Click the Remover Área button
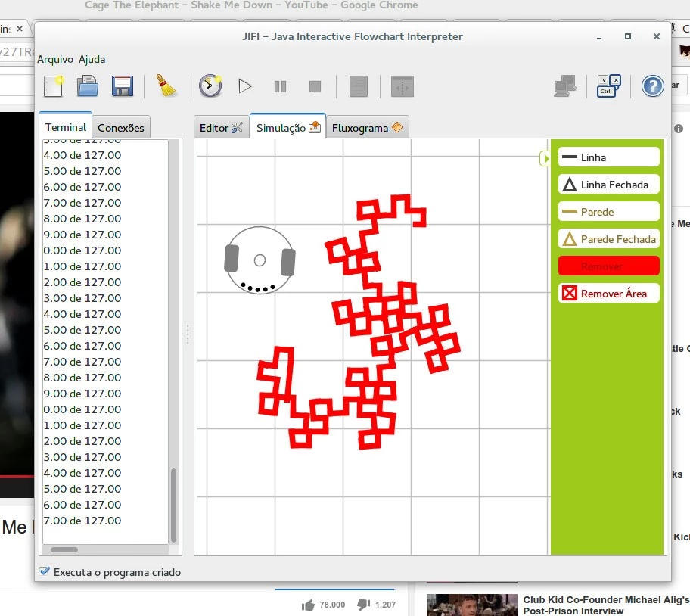This screenshot has height=616, width=690. (608, 294)
